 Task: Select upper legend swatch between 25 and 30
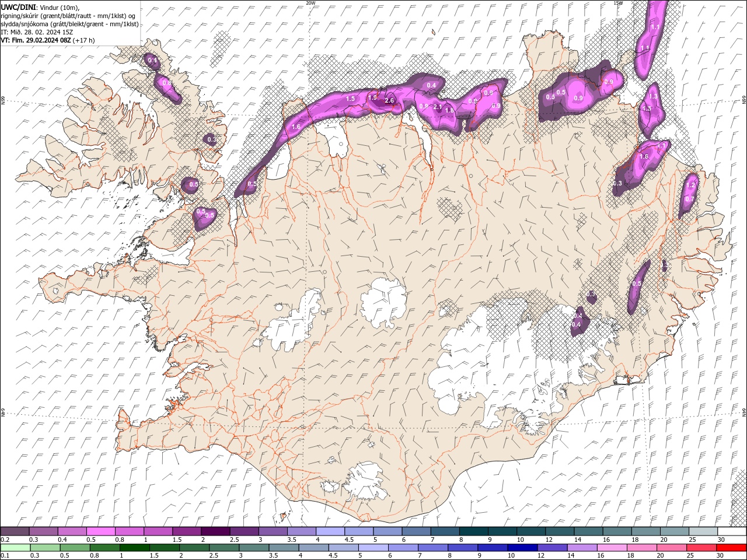pyautogui.click(x=703, y=531)
